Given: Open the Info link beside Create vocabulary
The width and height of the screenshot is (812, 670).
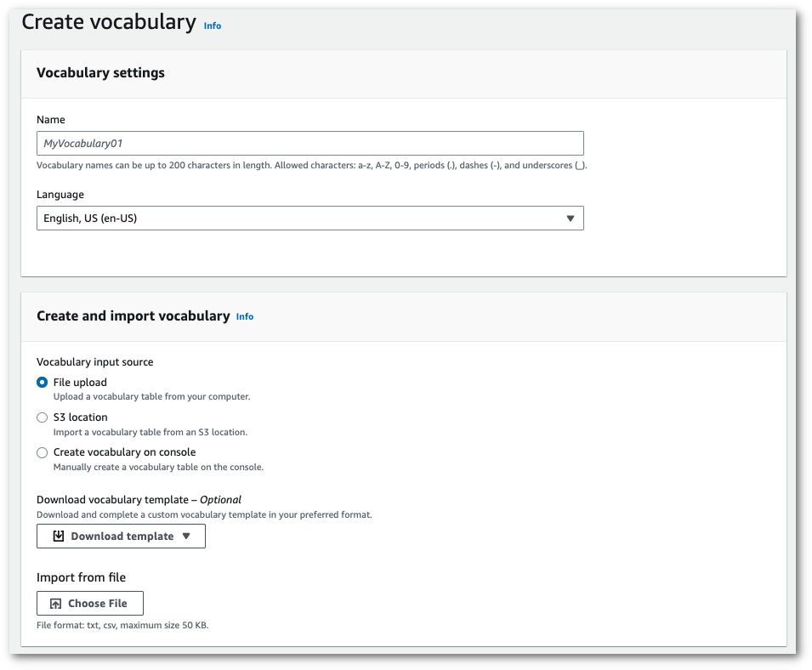Looking at the screenshot, I should coord(212,26).
